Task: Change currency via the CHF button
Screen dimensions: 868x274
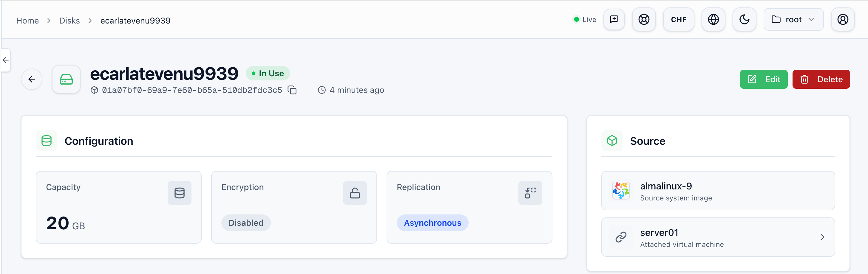Action: (x=678, y=20)
